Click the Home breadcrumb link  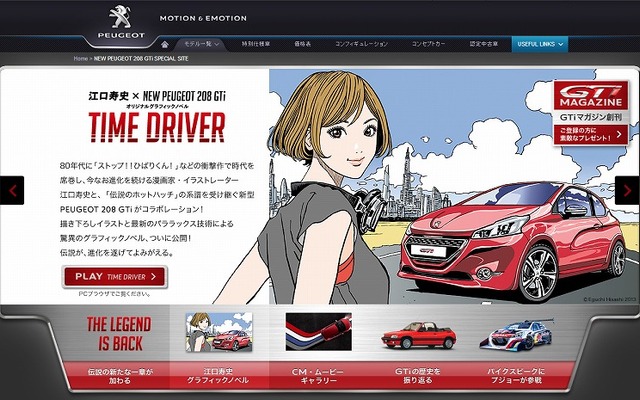point(80,58)
